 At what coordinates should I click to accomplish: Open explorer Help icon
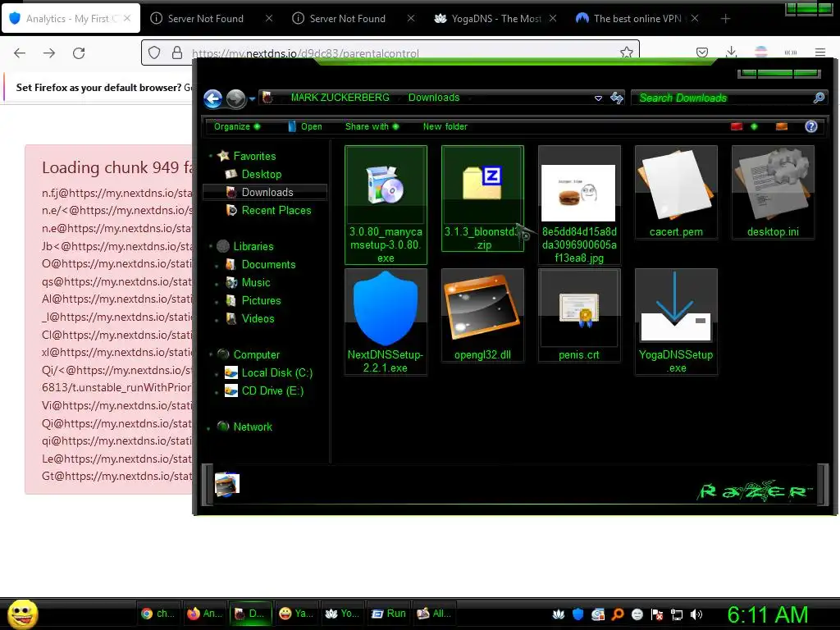(x=811, y=126)
